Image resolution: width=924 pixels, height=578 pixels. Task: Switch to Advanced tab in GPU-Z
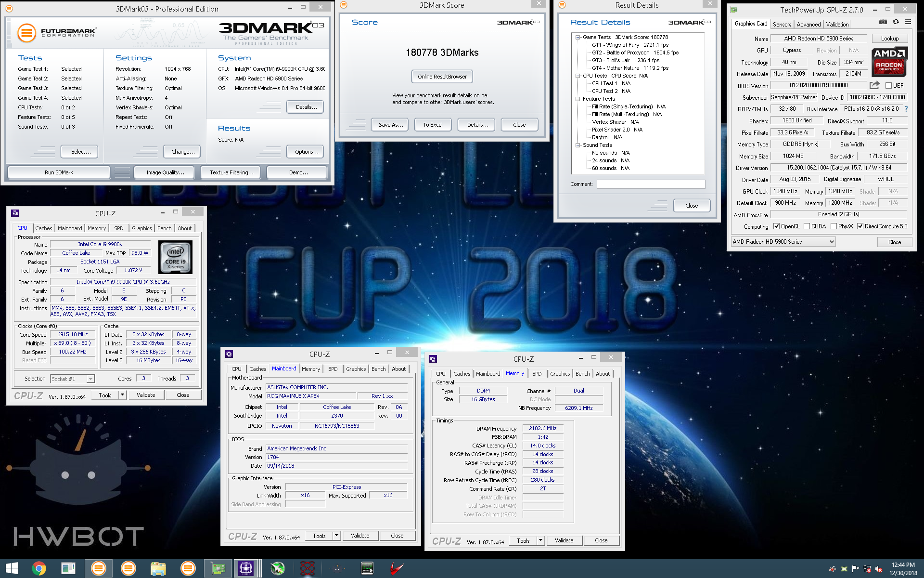(808, 25)
